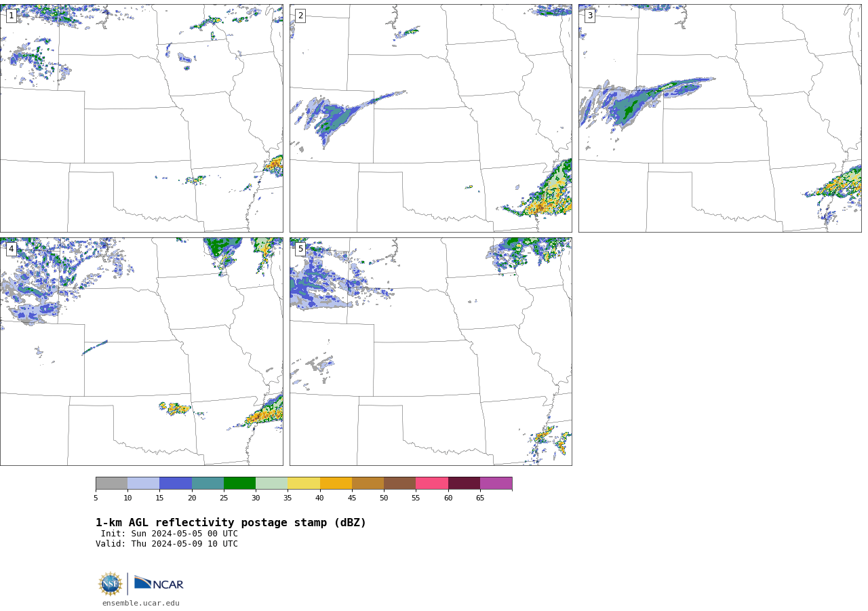Open ensemble member 5 reflectivity map
This screenshot has width=868, height=611.
click(431, 351)
